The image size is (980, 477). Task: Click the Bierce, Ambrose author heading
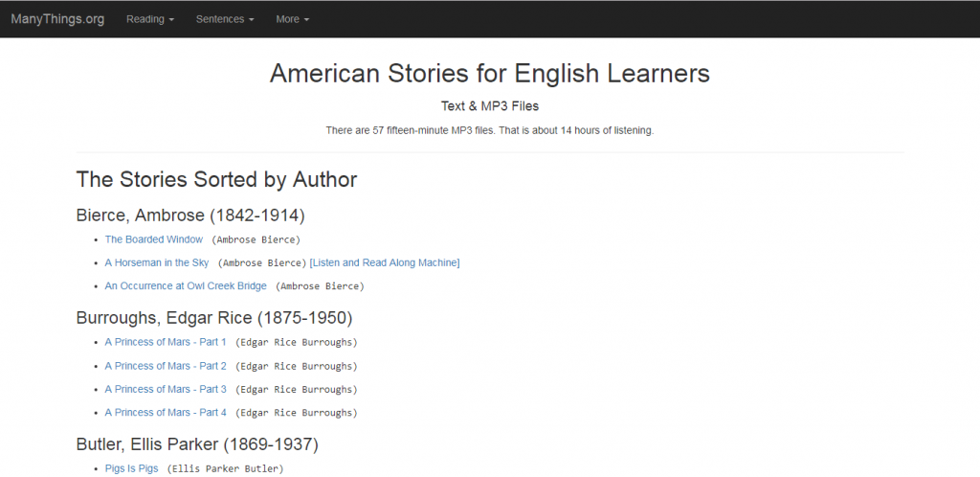(190, 215)
